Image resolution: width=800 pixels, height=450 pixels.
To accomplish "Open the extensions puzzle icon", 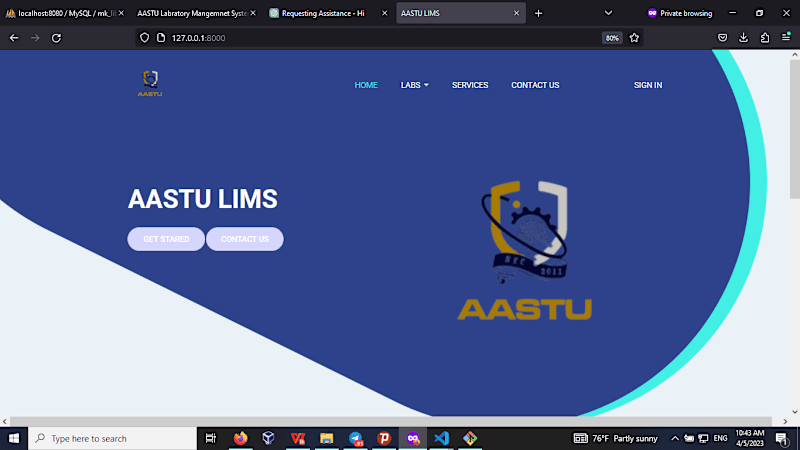I will click(x=765, y=38).
